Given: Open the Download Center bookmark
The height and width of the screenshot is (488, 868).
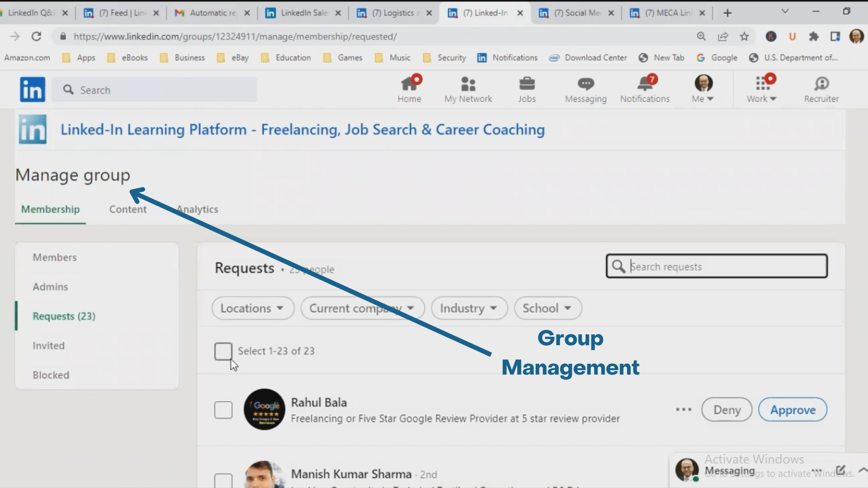Looking at the screenshot, I should (588, 58).
